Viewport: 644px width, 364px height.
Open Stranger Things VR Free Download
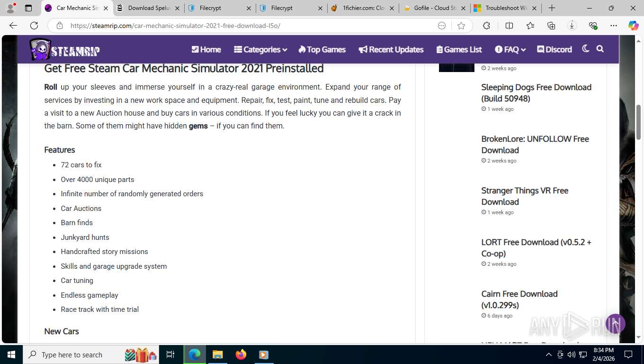pyautogui.click(x=525, y=196)
